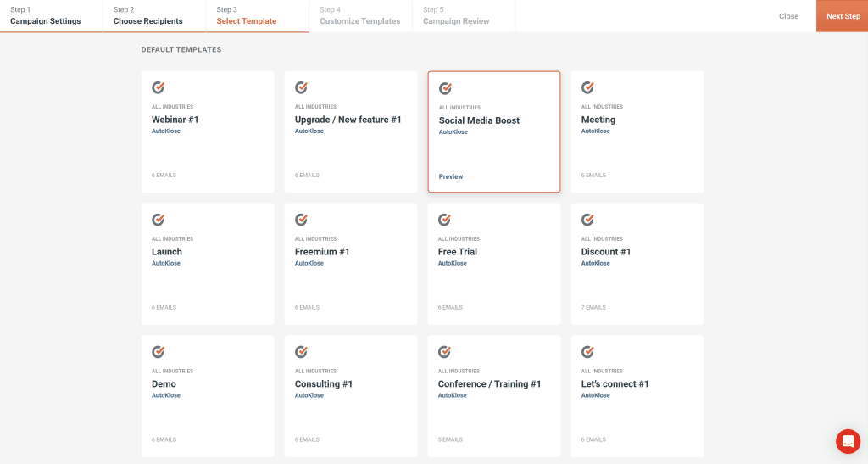Click the checkmark icon on Launch card

click(159, 220)
